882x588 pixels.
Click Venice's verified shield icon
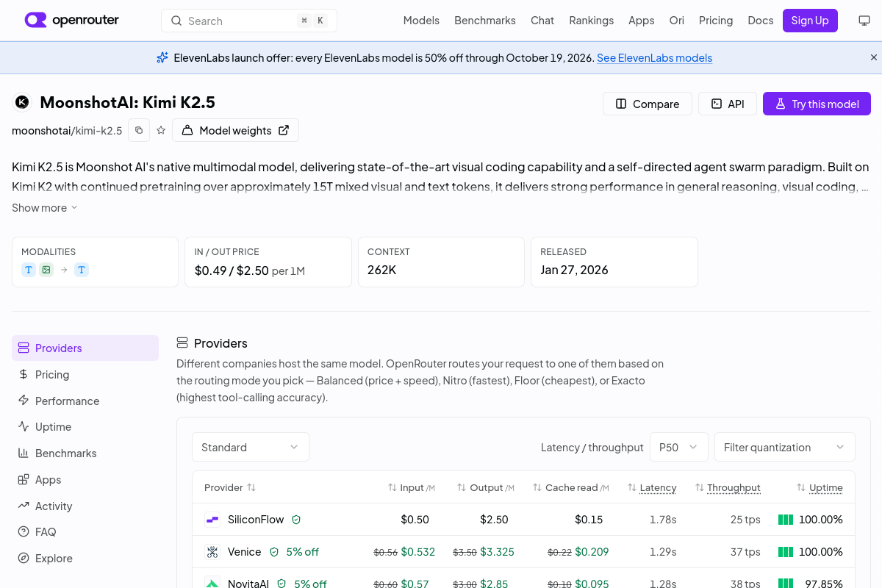tap(274, 552)
